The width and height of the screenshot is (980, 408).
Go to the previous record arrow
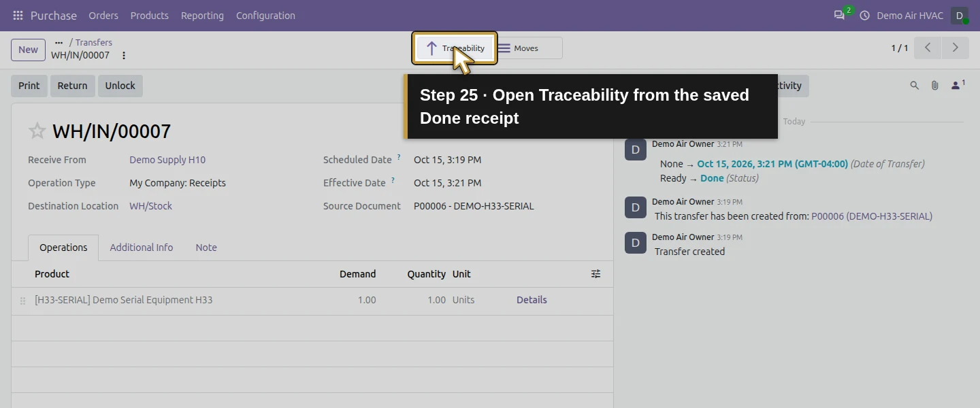coord(928,48)
